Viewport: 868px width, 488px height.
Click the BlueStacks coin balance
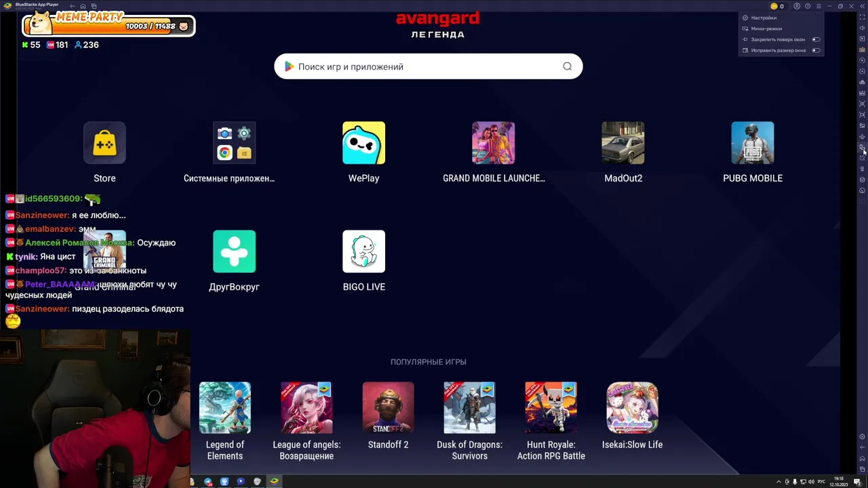[x=777, y=6]
